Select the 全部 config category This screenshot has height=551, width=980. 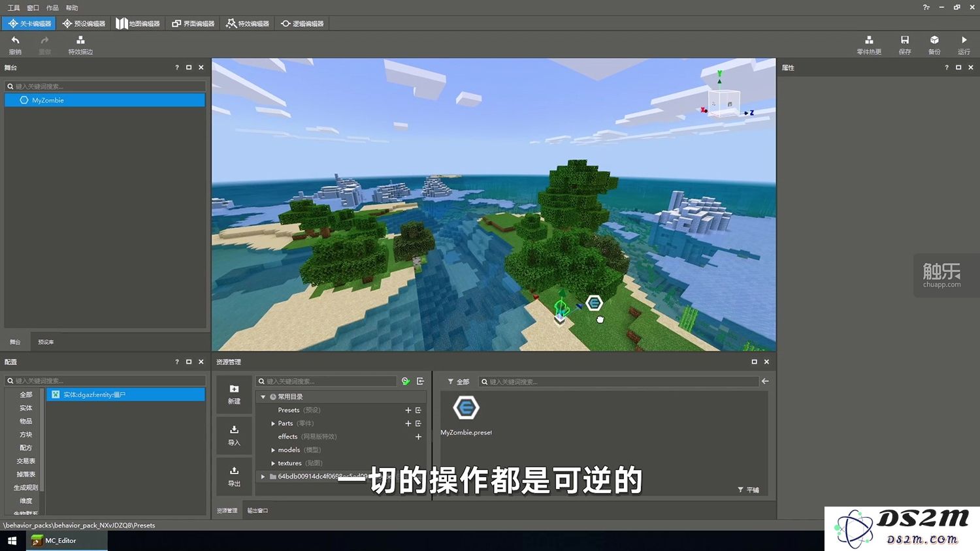click(x=25, y=395)
